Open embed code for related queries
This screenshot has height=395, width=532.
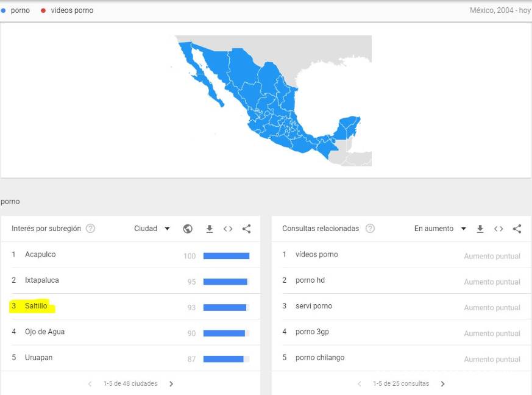(498, 229)
